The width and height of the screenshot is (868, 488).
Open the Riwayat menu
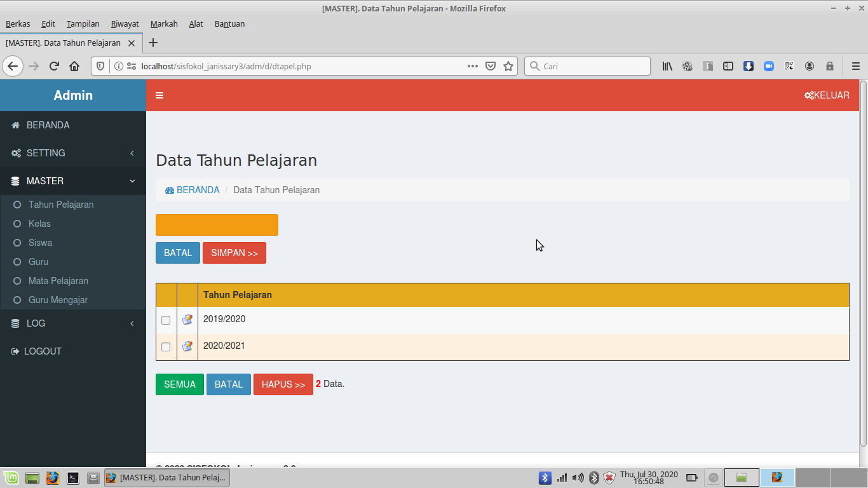tap(125, 24)
